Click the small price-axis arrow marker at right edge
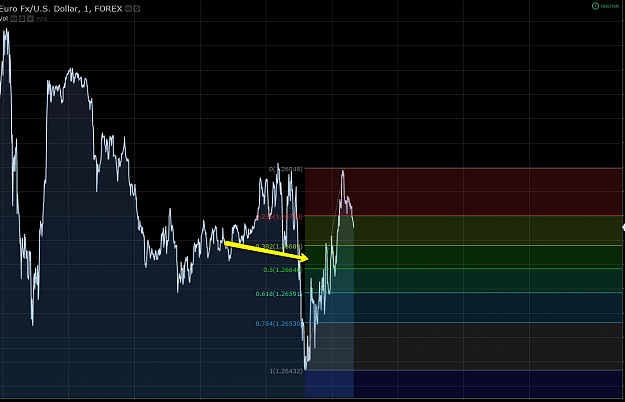 [x=623, y=227]
